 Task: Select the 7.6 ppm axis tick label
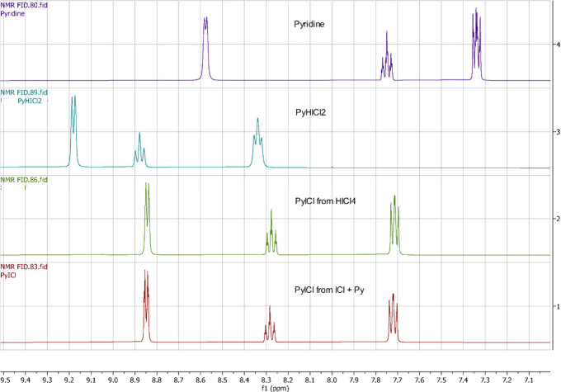[419, 380]
